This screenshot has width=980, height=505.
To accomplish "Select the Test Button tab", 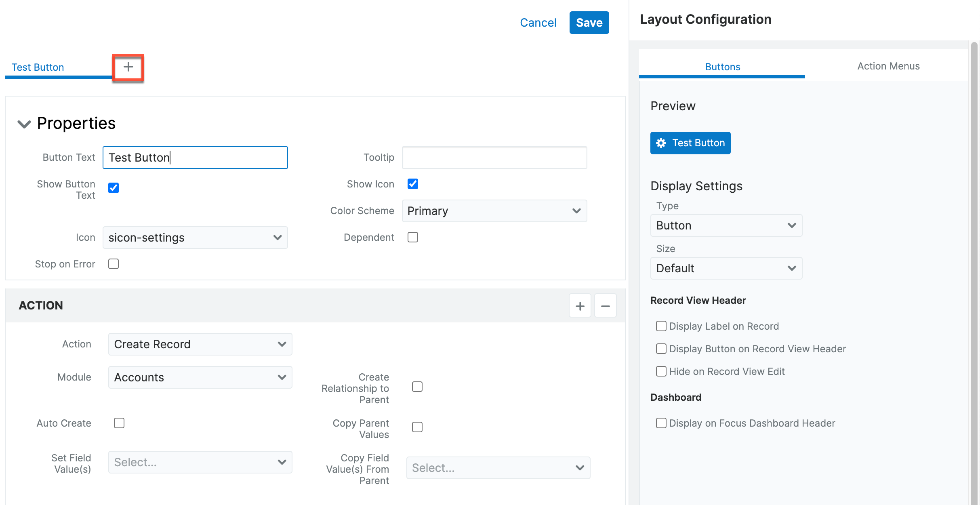I will point(38,67).
